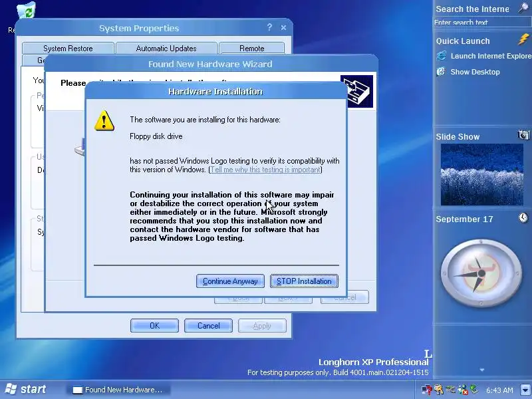Click the sidebar search text field
This screenshot has height=399, width=532.
tap(482, 23)
